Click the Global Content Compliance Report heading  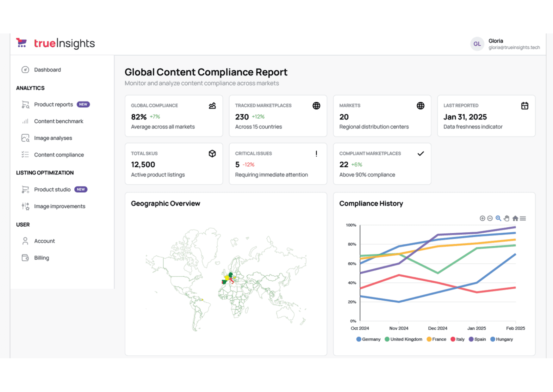coord(206,72)
